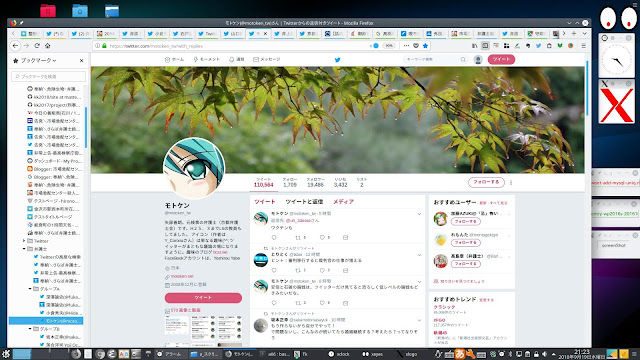Collapse the 弁護士 bookmark folder
Screen dimensions: 640x360
[x=24, y=249]
